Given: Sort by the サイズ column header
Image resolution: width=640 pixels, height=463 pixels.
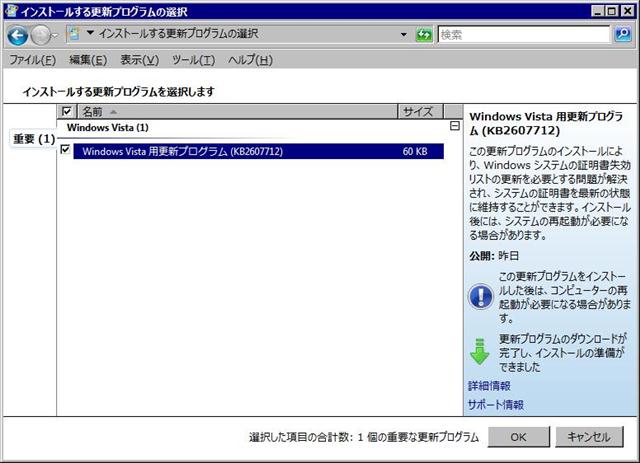Looking at the screenshot, I should pos(420,111).
